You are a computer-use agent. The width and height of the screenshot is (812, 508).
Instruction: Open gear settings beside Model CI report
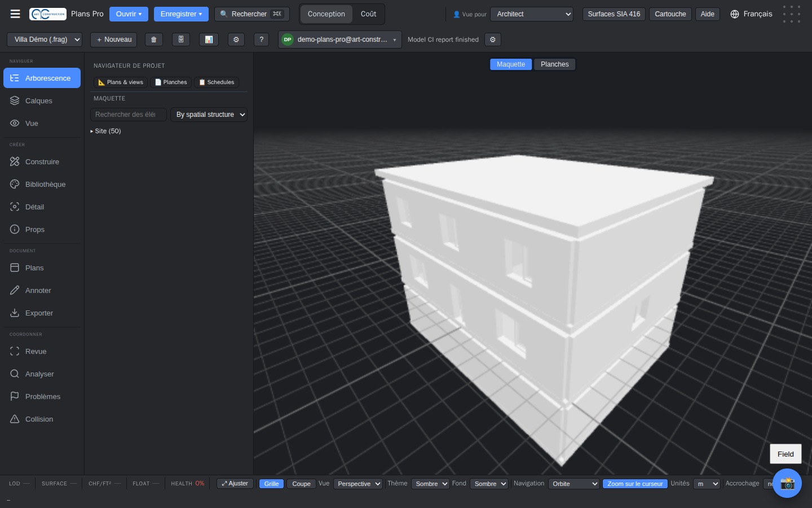[x=493, y=40]
